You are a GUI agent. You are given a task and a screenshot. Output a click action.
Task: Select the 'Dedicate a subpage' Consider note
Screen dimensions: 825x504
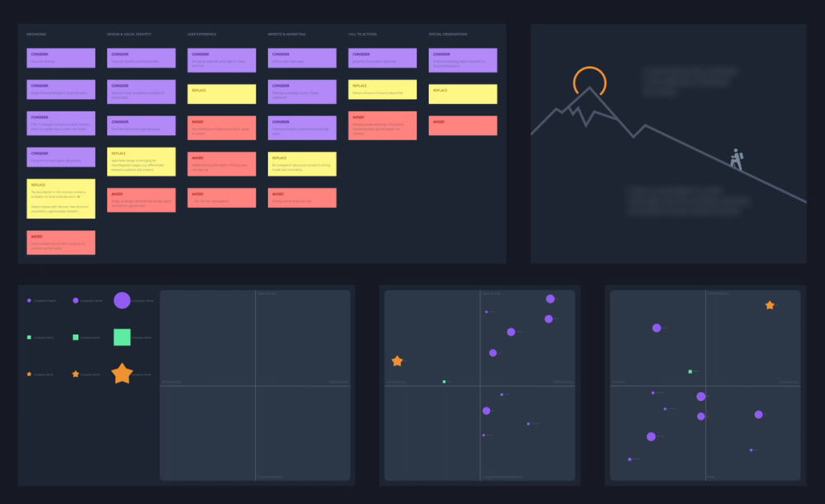302,92
